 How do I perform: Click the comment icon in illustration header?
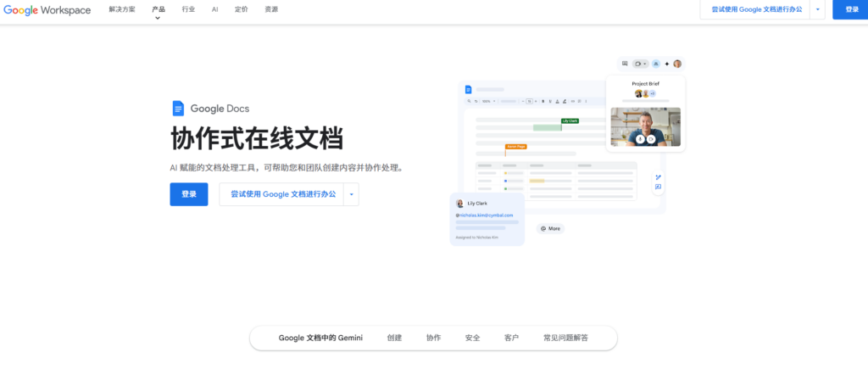[626, 64]
